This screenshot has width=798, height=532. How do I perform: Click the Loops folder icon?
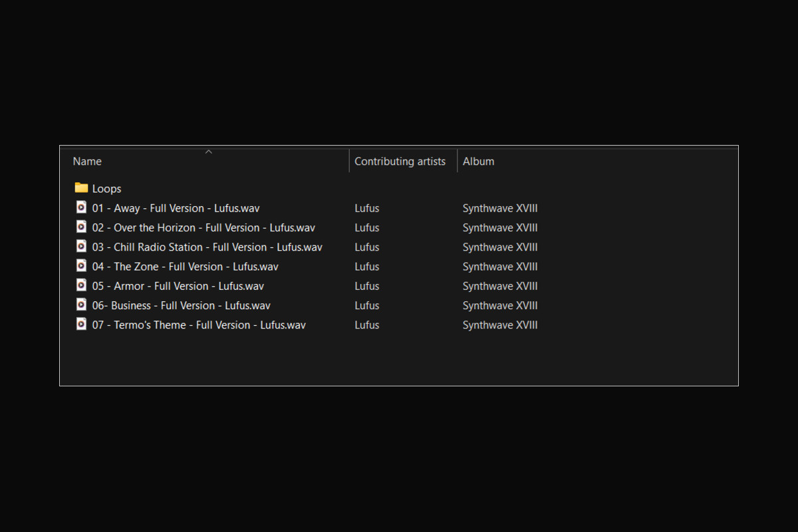pos(81,188)
